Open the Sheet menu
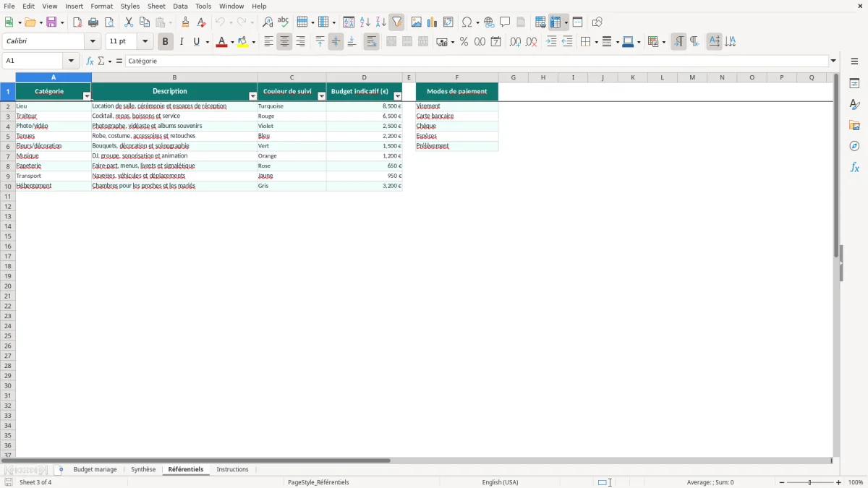868x488 pixels. pyautogui.click(x=156, y=6)
